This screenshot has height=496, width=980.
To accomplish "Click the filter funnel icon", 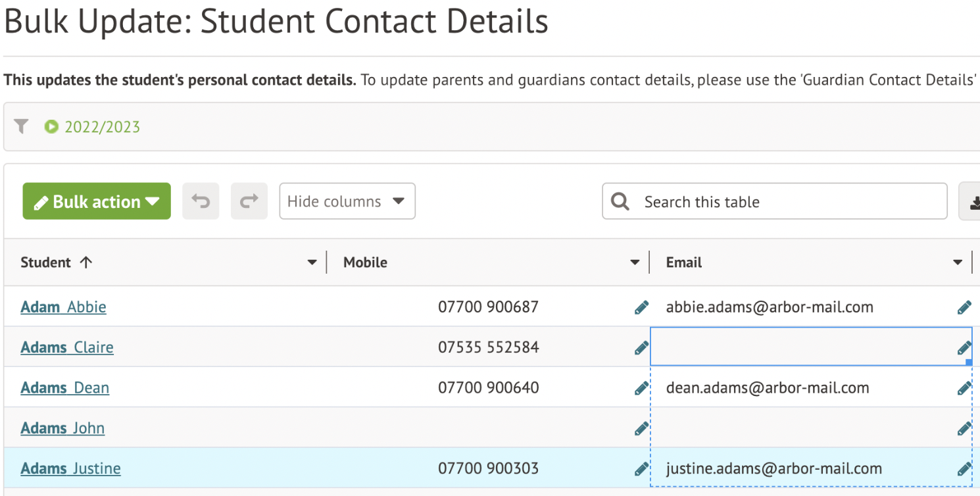I will [21, 126].
